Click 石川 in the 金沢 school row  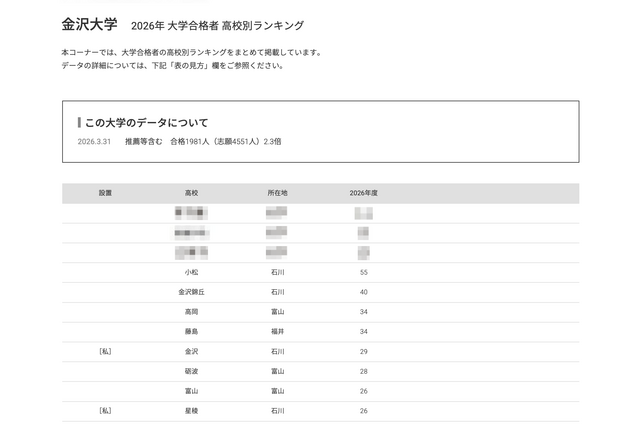(x=278, y=351)
